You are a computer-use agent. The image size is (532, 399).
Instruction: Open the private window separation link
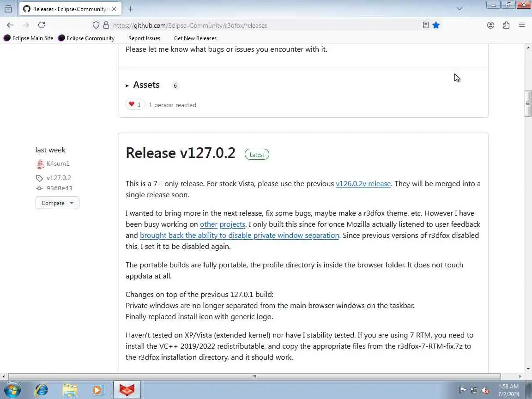(240, 236)
